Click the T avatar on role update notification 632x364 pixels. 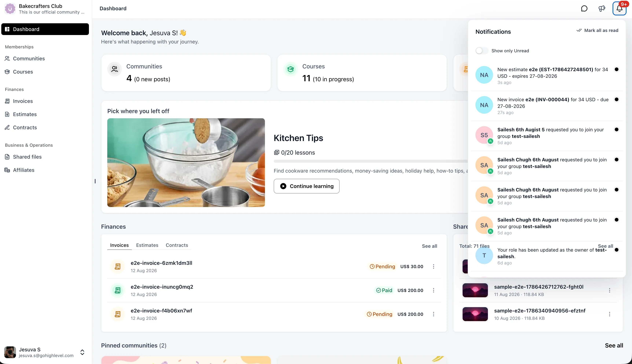point(484,255)
